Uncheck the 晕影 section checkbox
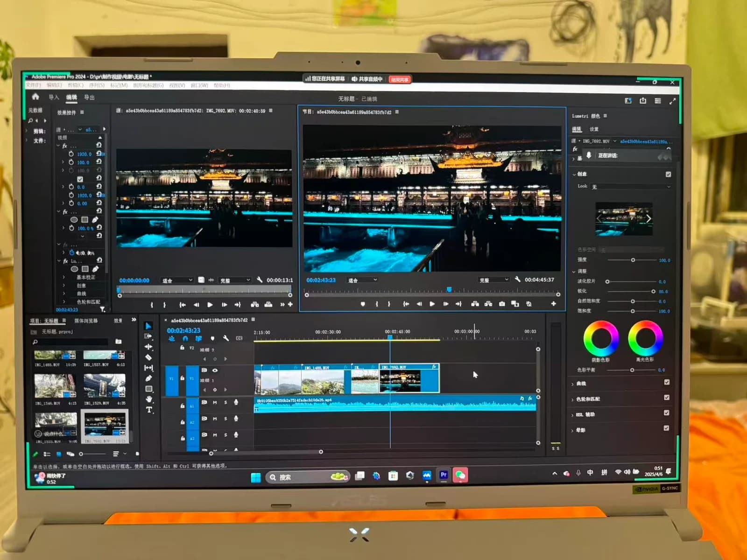Image resolution: width=747 pixels, height=560 pixels. point(666,428)
